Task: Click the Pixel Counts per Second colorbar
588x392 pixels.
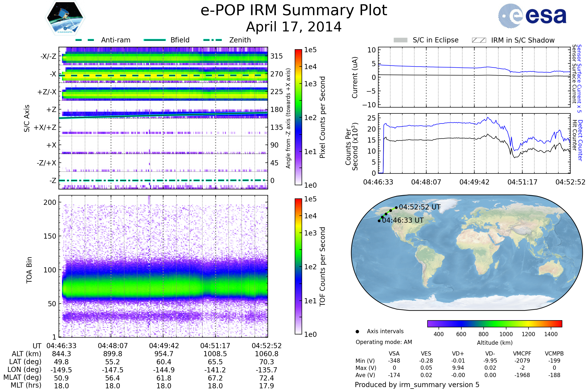Action: tap(298, 117)
